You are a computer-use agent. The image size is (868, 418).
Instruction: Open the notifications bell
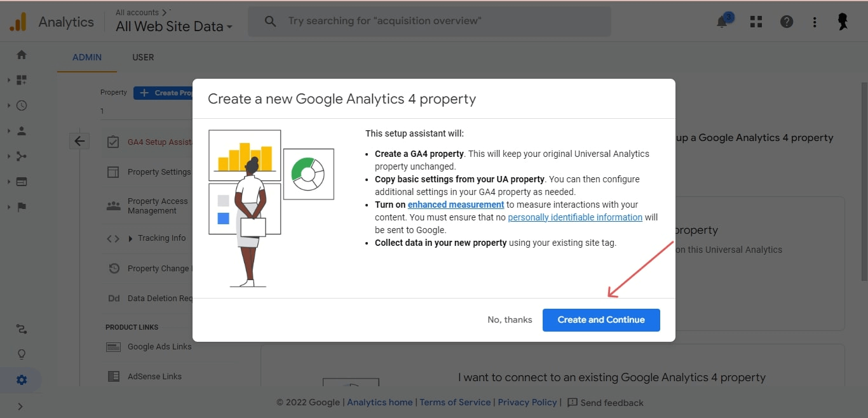click(x=722, y=22)
